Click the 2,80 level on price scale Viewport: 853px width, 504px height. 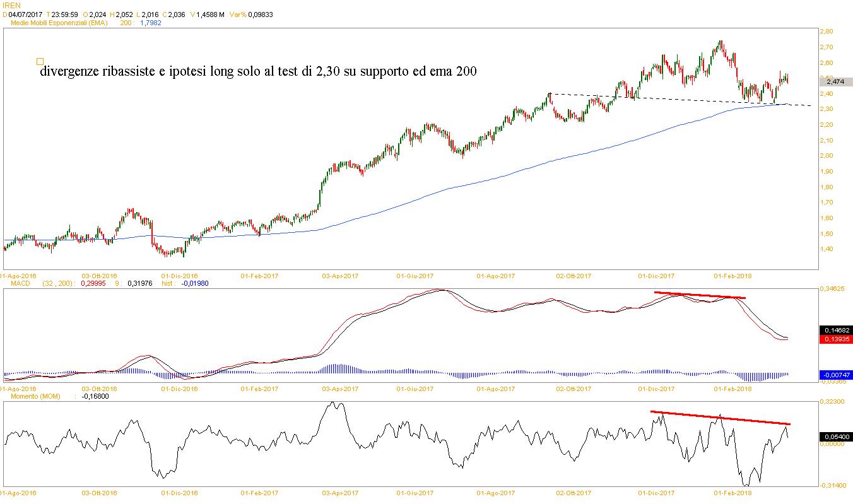(827, 32)
